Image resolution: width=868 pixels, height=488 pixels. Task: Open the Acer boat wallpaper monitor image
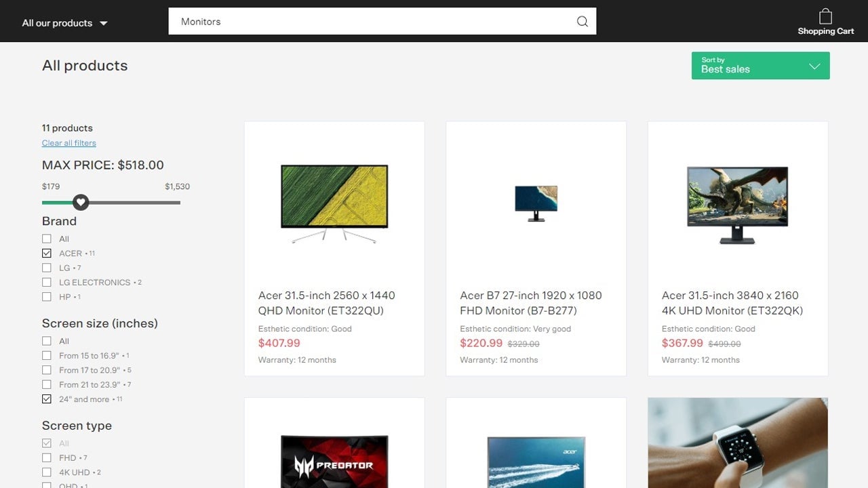pos(536,462)
